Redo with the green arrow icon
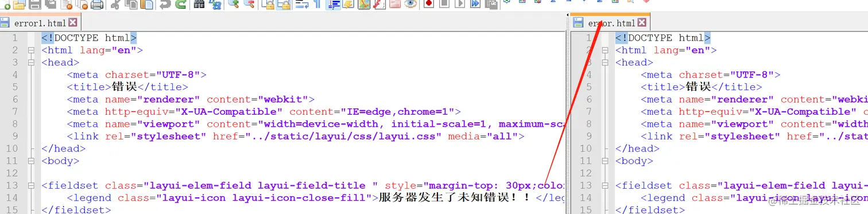Image resolution: width=868 pixels, height=214 pixels. point(180,5)
